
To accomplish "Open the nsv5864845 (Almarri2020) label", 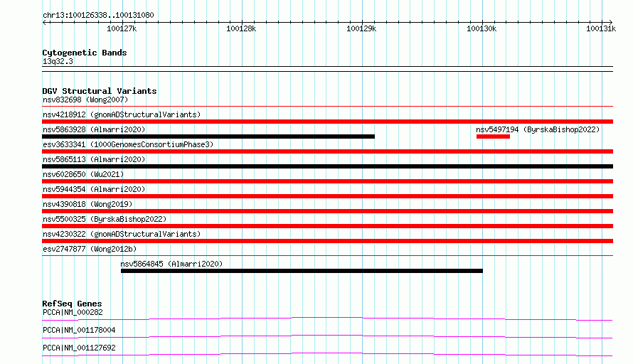I will click(171, 264).
